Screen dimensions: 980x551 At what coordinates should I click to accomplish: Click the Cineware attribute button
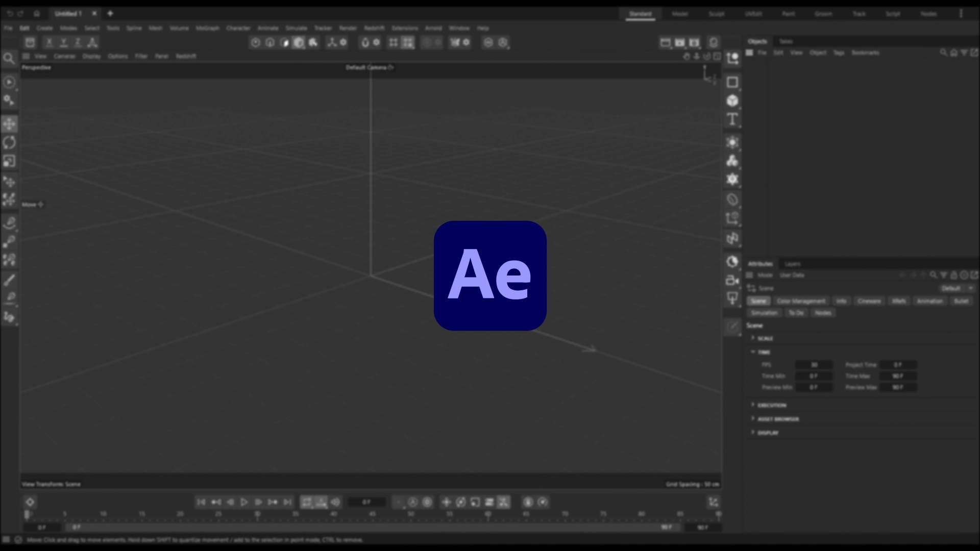pos(869,302)
